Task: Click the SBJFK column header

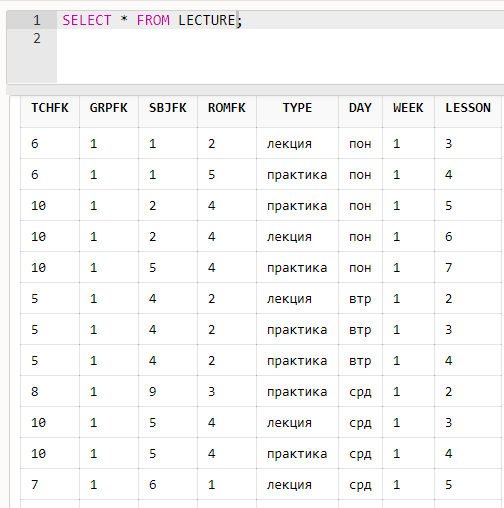Action: point(168,108)
